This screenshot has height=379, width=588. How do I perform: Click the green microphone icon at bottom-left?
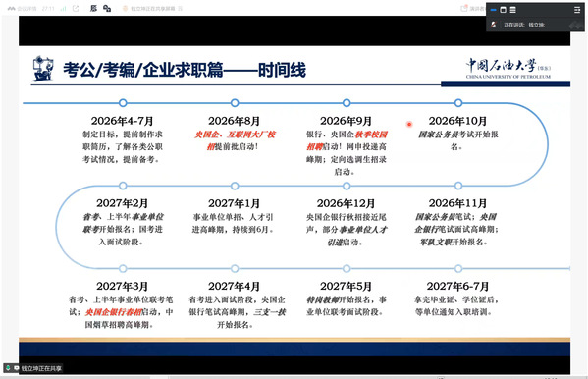pos(8,368)
